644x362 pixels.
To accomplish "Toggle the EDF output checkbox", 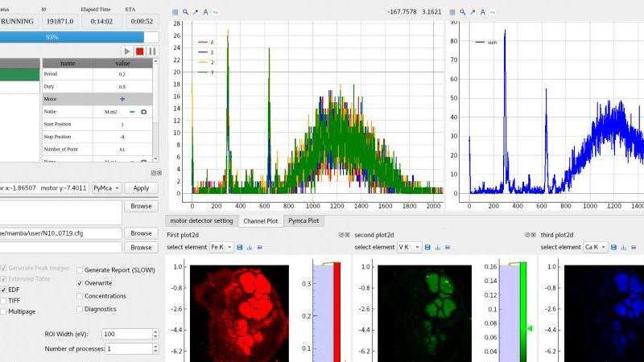I will 3,290.
